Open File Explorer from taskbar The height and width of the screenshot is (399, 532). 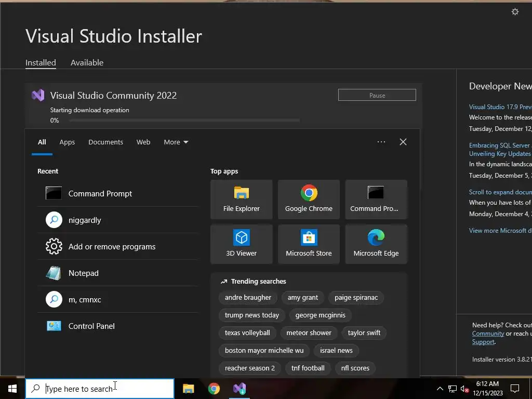[188, 389]
